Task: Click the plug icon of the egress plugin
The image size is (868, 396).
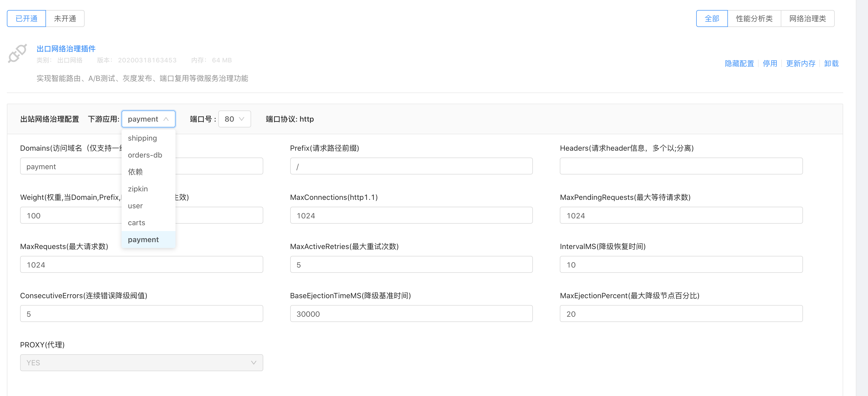Action: click(x=17, y=53)
